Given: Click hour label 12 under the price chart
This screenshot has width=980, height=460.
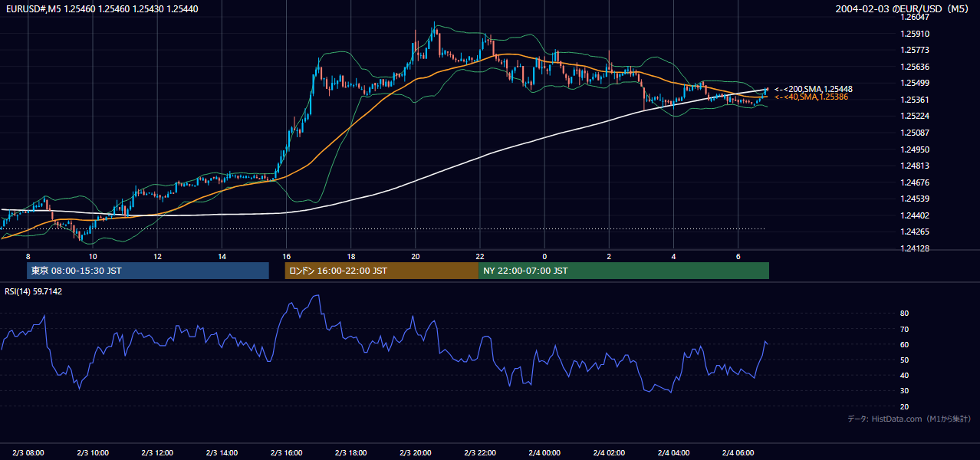Looking at the screenshot, I should click(x=157, y=256).
